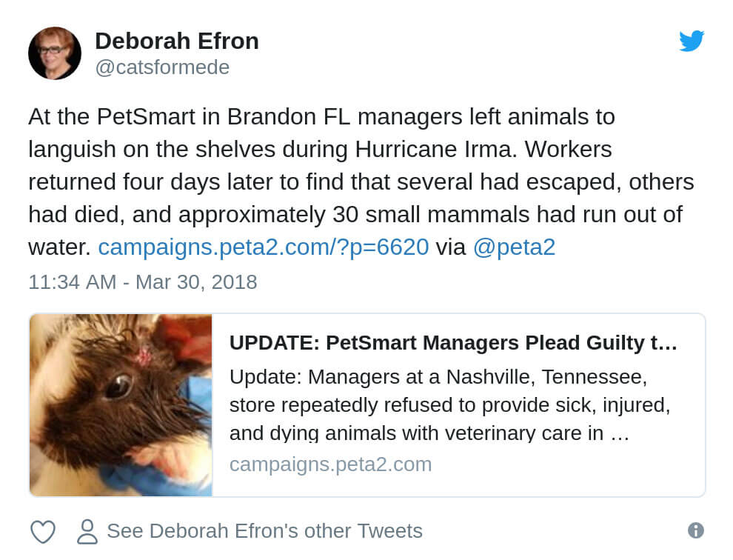
Task: Open the @catsformede handle link
Action: click(x=162, y=67)
